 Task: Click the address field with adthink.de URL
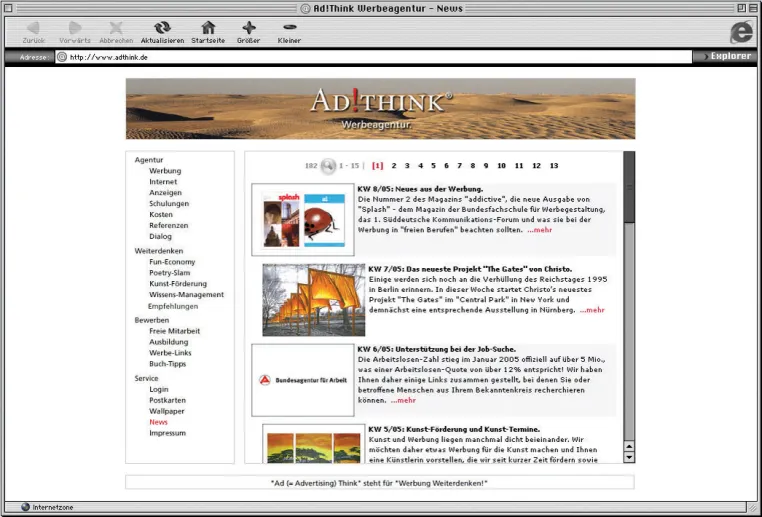pyautogui.click(x=374, y=57)
